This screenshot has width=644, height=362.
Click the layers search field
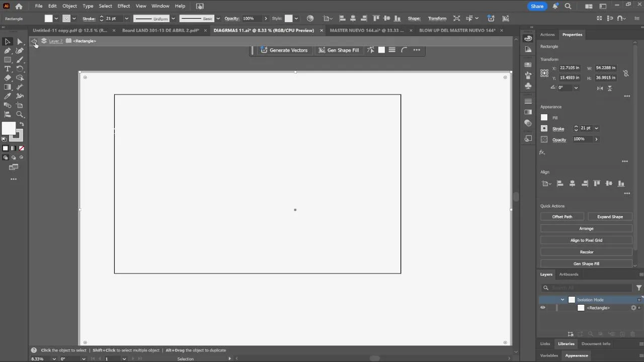[x=587, y=288]
